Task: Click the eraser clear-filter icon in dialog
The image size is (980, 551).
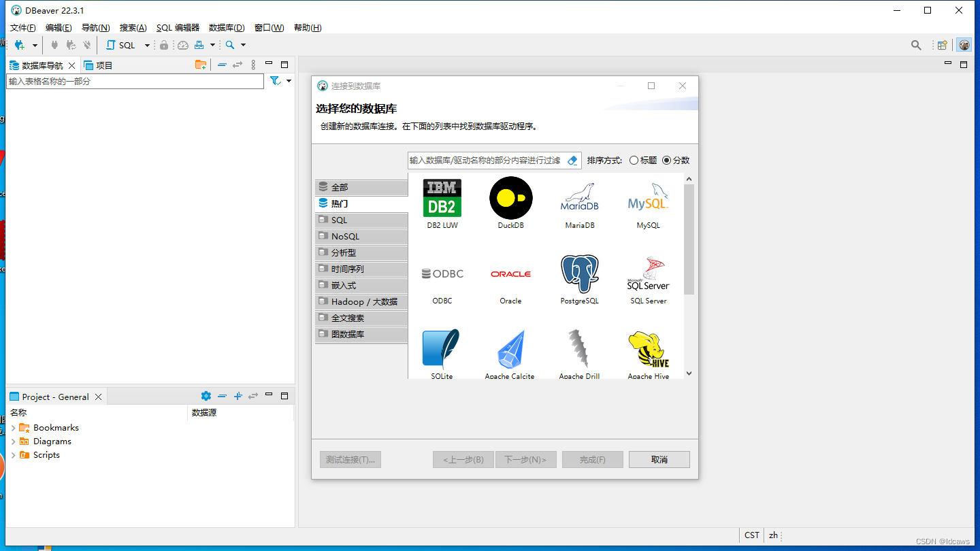Action: 572,161
